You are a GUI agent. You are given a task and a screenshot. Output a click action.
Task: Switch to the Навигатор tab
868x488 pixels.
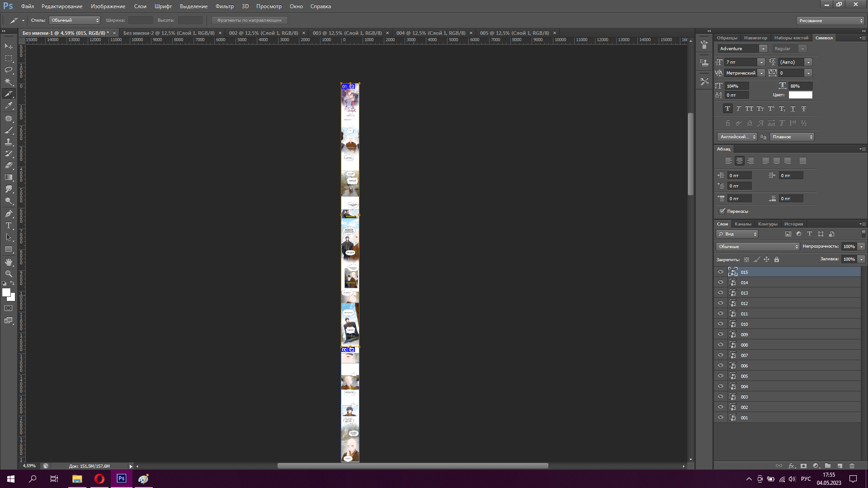pyautogui.click(x=755, y=38)
